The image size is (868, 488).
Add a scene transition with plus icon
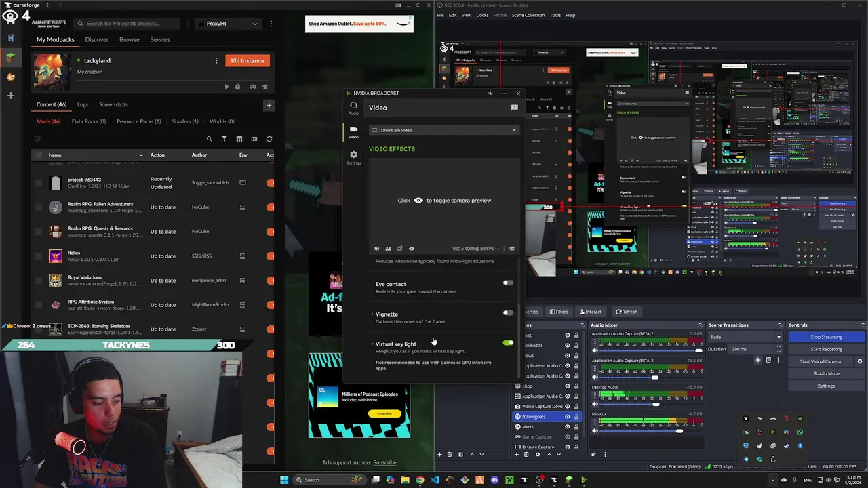click(x=757, y=360)
